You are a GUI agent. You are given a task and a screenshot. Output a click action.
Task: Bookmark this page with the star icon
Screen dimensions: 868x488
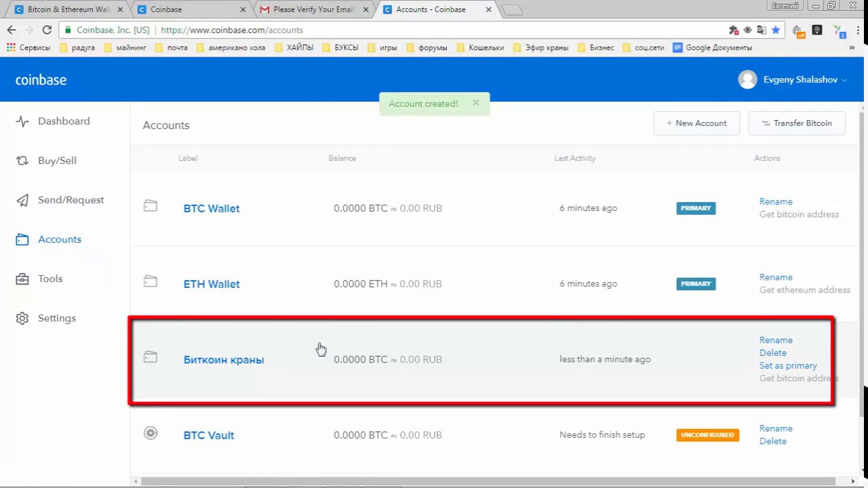[x=776, y=30]
